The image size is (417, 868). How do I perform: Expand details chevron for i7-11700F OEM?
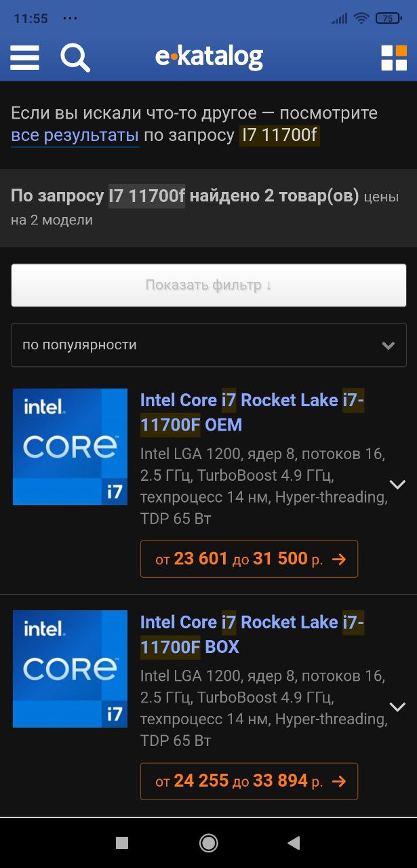pyautogui.click(x=397, y=484)
